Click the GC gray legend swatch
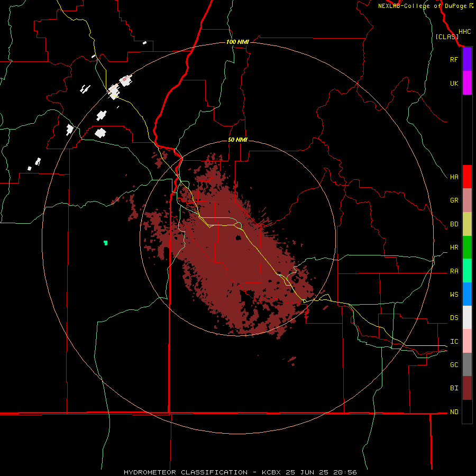This screenshot has height=476, width=476. pos(467,364)
